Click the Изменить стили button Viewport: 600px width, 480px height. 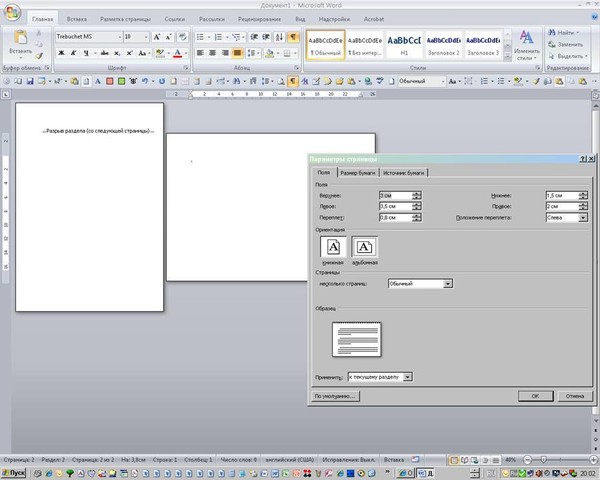pos(527,45)
